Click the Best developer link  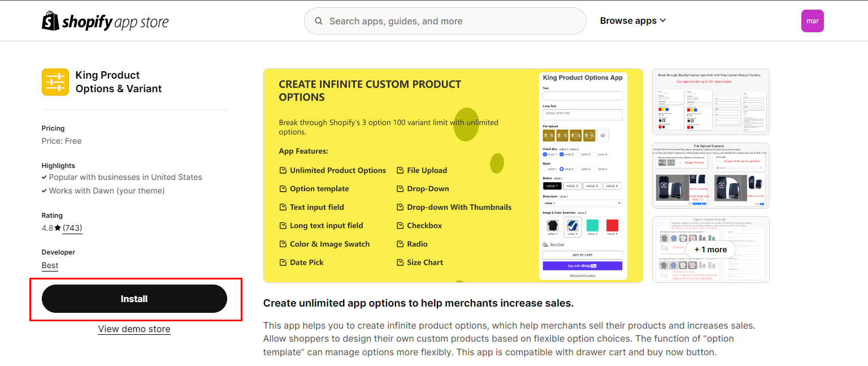49,265
